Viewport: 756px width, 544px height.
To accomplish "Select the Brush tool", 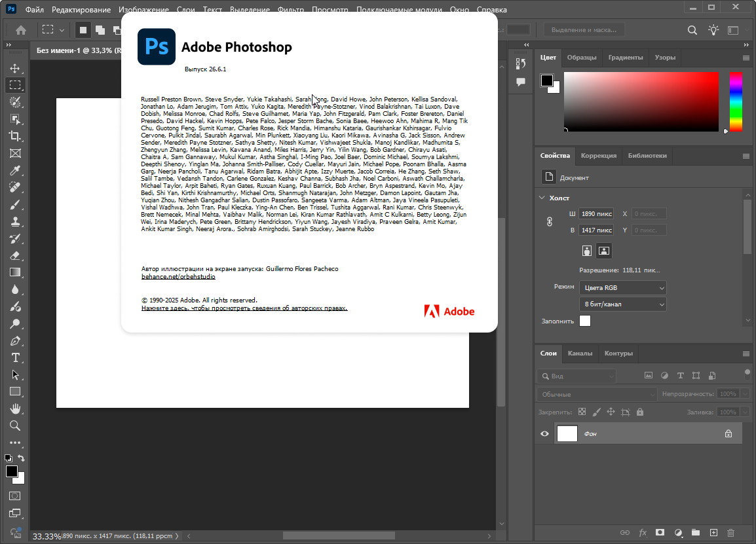I will [15, 204].
